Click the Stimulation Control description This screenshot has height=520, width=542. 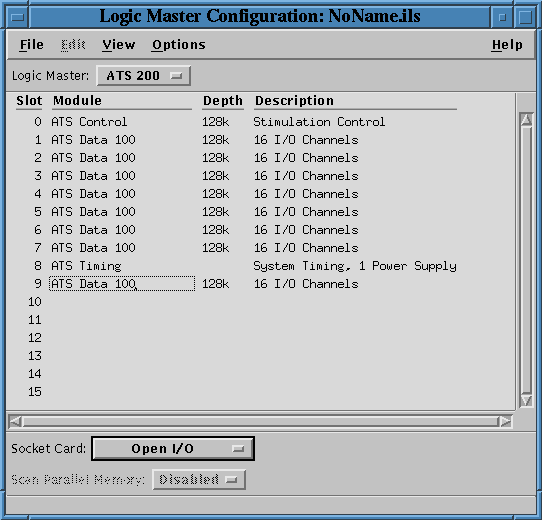[x=319, y=122]
